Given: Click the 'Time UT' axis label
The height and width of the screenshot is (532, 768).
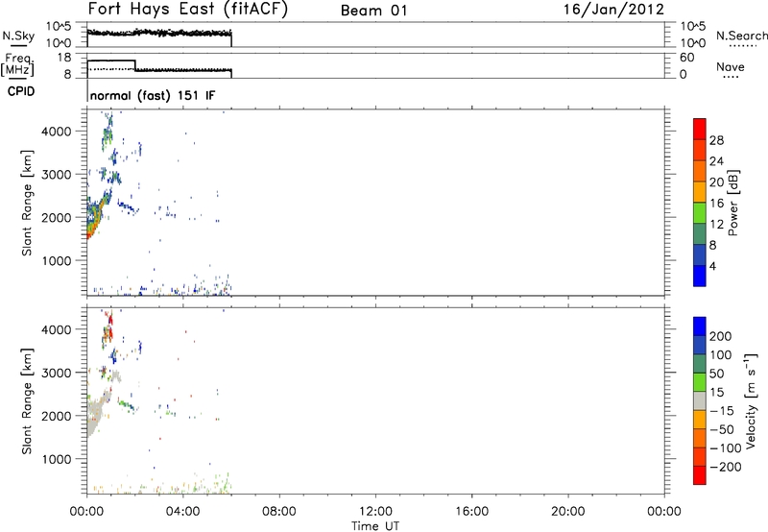Looking at the screenshot, I should coord(375,526).
